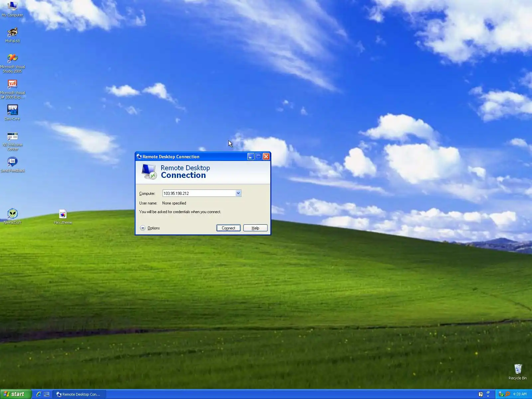Click the Show Desktop quick launch icon
This screenshot has width=532, height=399.
pos(47,394)
